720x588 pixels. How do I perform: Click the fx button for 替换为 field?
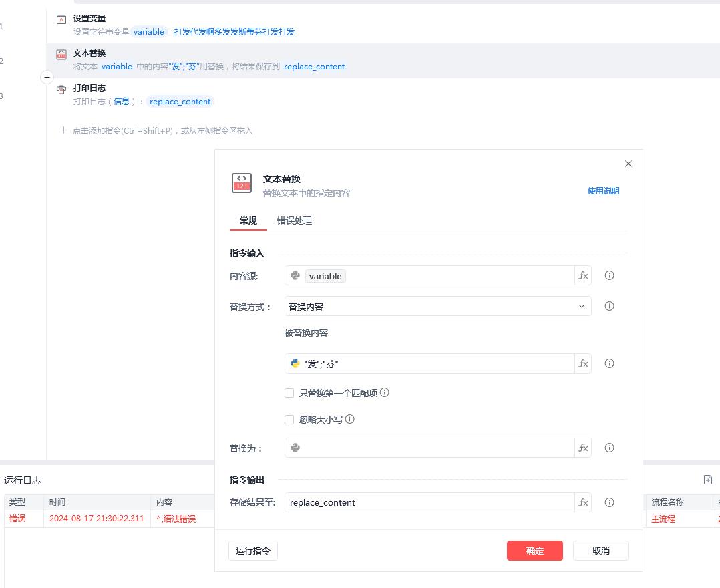tap(582, 448)
